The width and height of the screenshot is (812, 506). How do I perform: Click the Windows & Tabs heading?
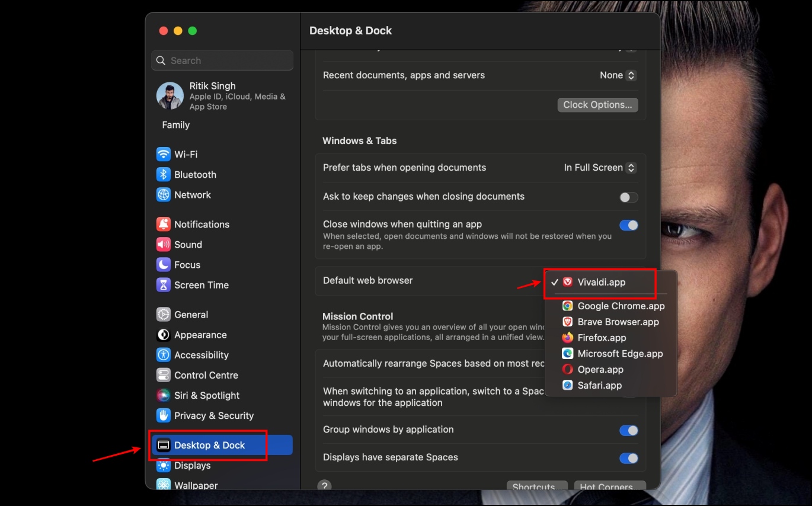tap(359, 141)
